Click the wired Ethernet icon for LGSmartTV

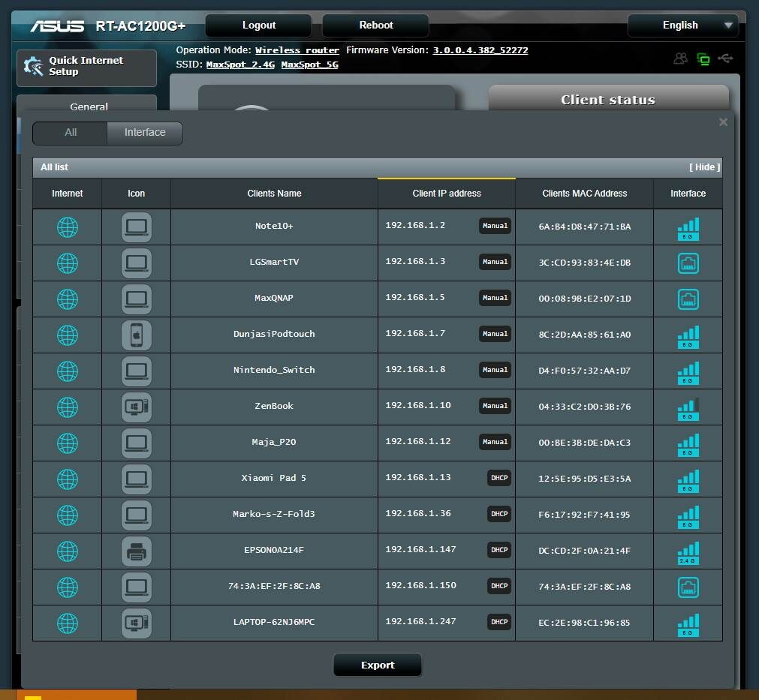click(x=688, y=263)
